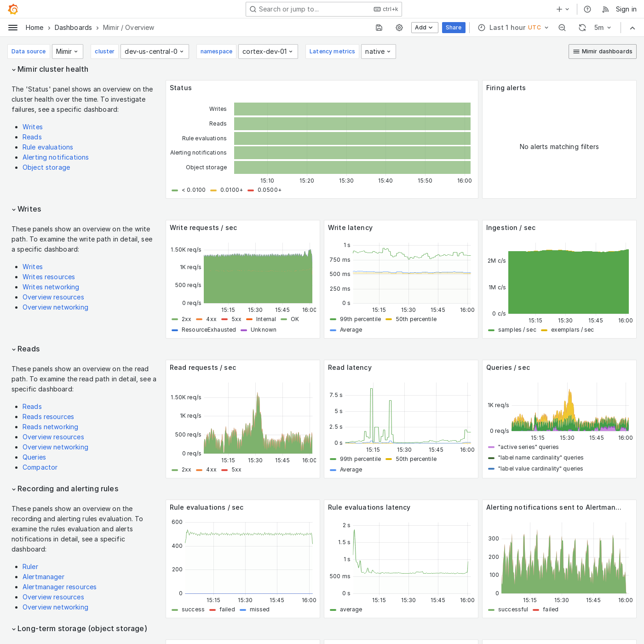Open dashboard settings gear icon

(399, 28)
